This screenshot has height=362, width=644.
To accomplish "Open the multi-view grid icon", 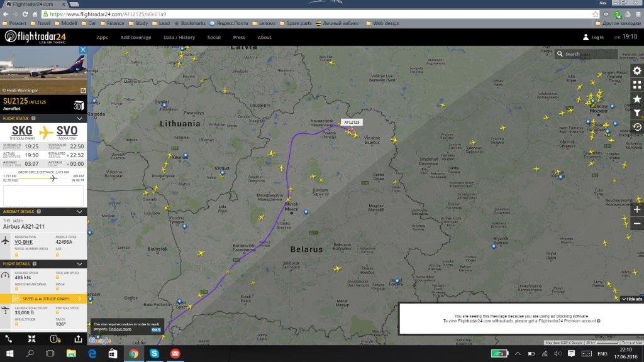I will [x=637, y=85].
